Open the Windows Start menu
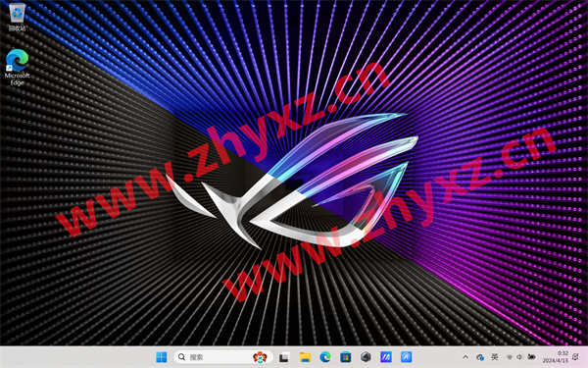Screen dimensions: 588x368 tap(162, 357)
